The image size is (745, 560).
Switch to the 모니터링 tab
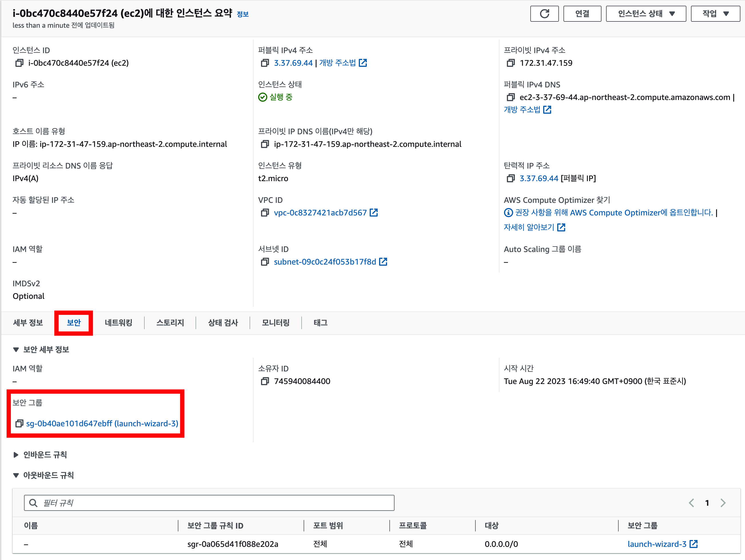click(x=276, y=323)
